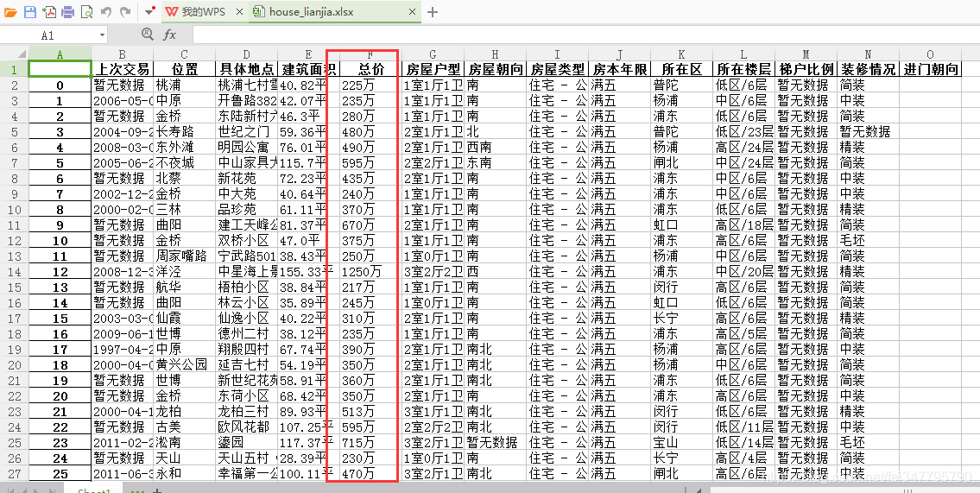
Task: Click the 世纪之门 address cell
Action: 246,131
